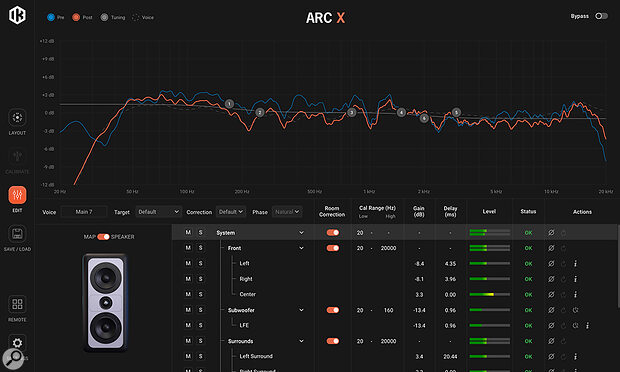This screenshot has width=620, height=372.
Task: Click the IK Multimedia logo
Action: click(17, 15)
